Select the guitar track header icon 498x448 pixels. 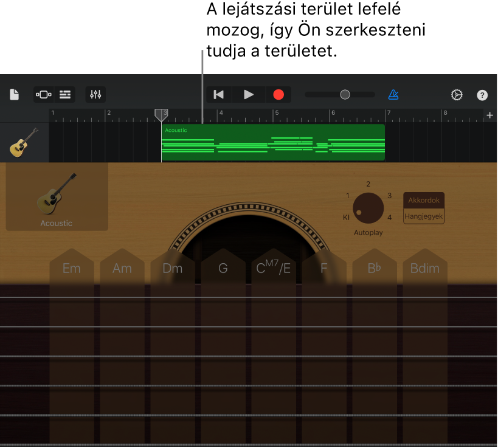24,142
